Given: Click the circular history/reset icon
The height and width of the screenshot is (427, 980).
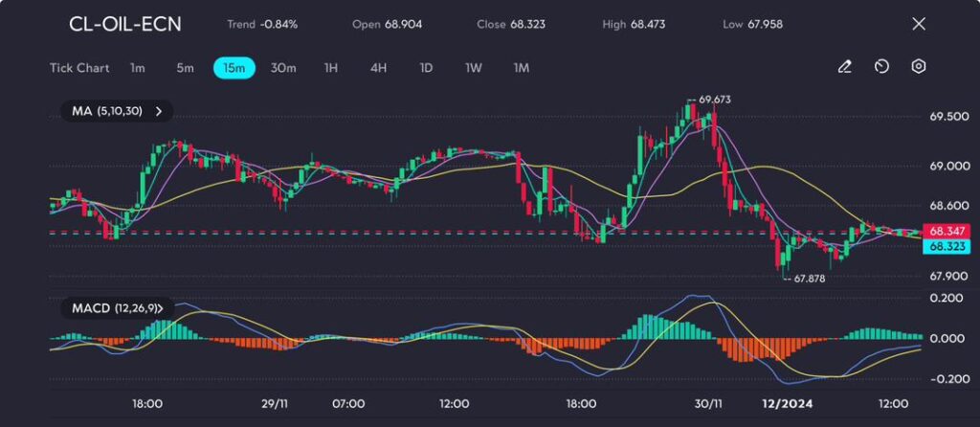Looking at the screenshot, I should [x=881, y=67].
